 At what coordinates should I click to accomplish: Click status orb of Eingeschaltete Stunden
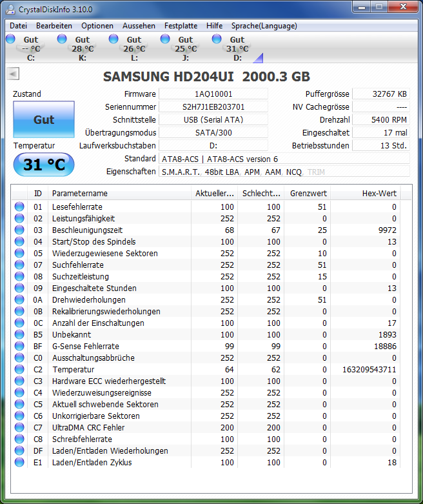pos(19,288)
